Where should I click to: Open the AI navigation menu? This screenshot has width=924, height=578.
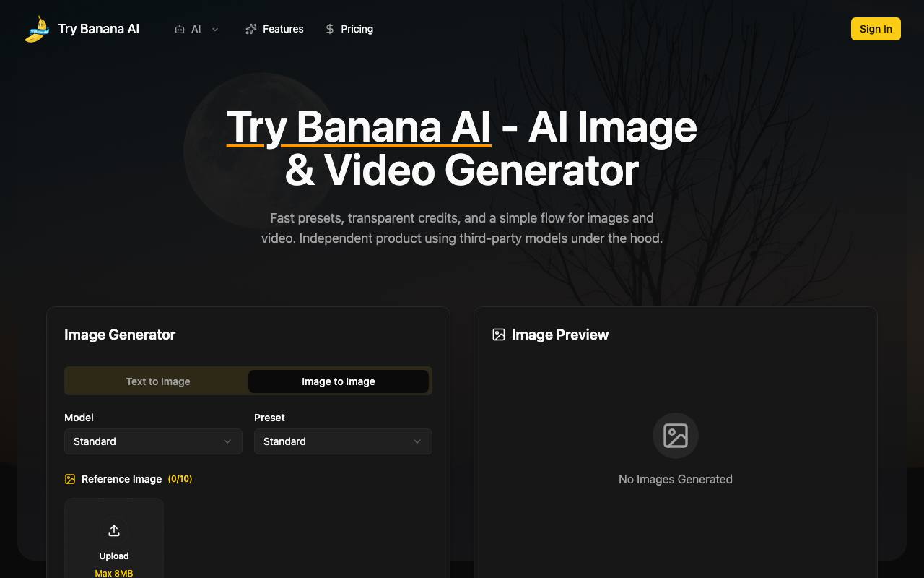coord(196,29)
